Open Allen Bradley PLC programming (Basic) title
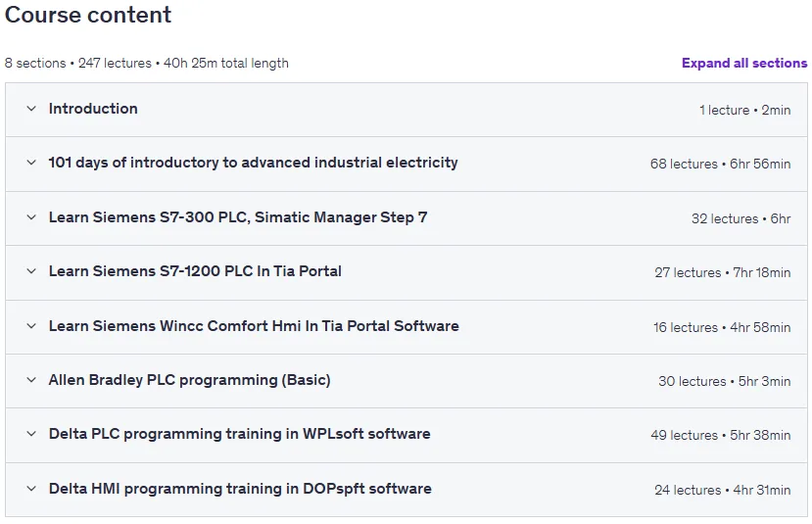This screenshot has width=812, height=524. pyautogui.click(x=190, y=380)
